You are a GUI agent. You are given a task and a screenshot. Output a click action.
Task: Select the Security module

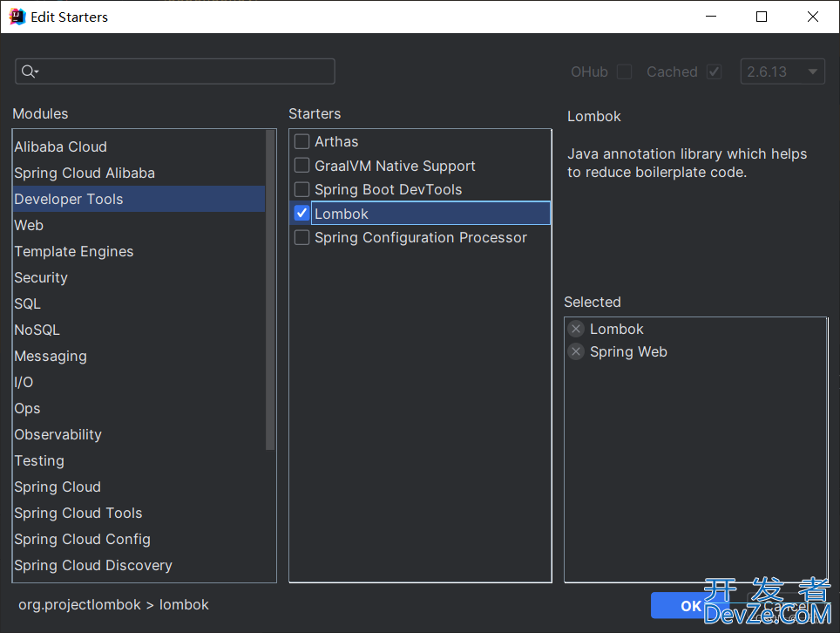[139, 277]
